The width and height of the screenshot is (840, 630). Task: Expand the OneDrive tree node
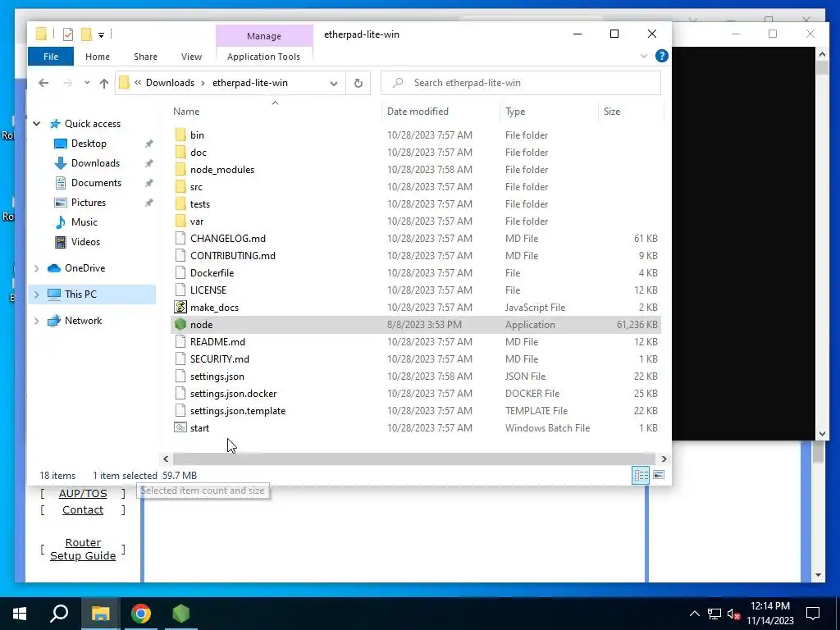[x=36, y=268]
